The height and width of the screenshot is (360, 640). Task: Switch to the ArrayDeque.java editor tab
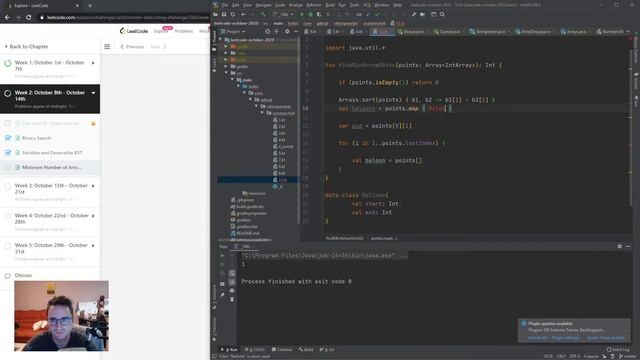(x=533, y=31)
